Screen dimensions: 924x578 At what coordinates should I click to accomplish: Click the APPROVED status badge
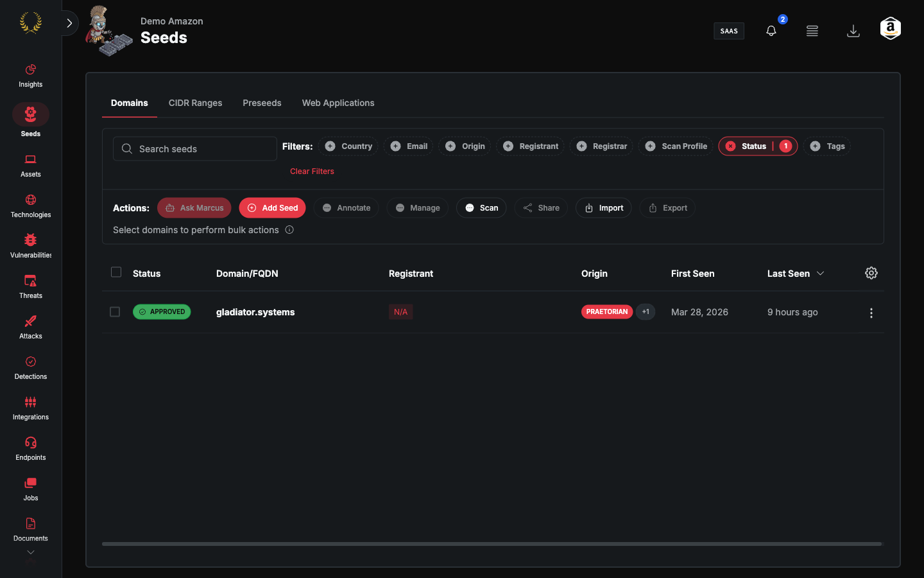162,311
